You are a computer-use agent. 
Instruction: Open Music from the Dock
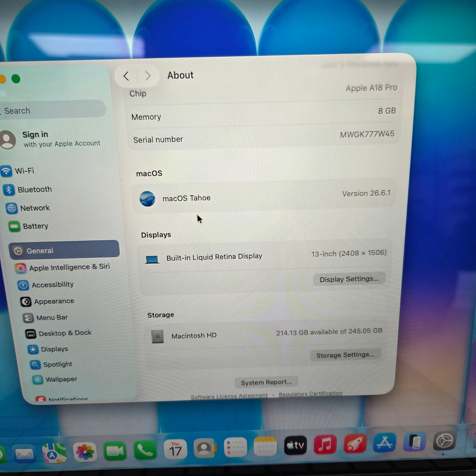[x=325, y=444]
